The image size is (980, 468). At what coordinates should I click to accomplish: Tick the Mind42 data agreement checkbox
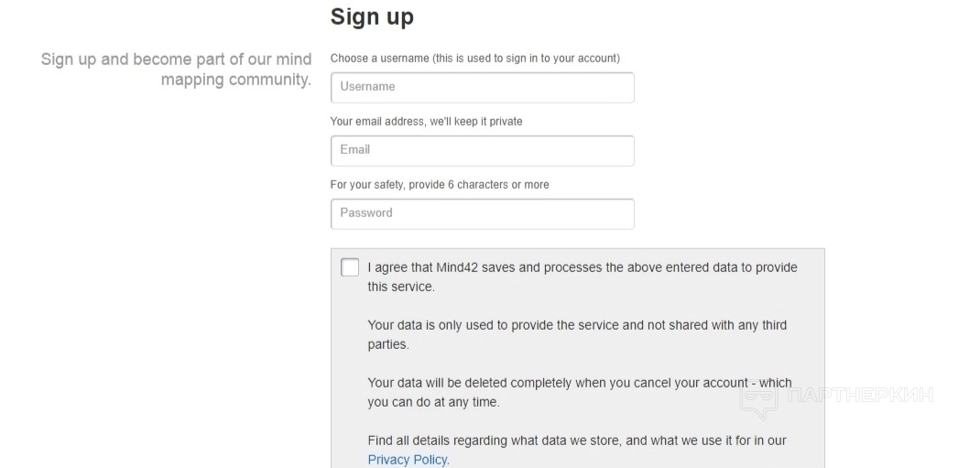point(350,267)
